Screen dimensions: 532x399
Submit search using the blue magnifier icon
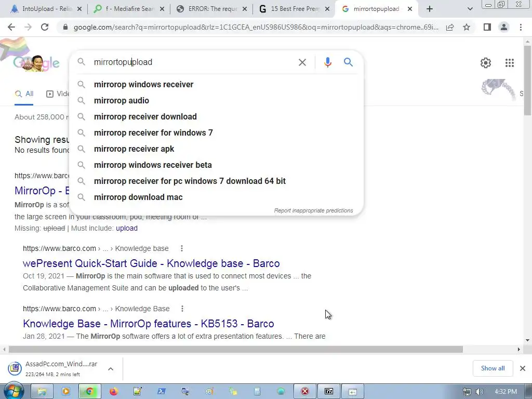click(x=348, y=62)
